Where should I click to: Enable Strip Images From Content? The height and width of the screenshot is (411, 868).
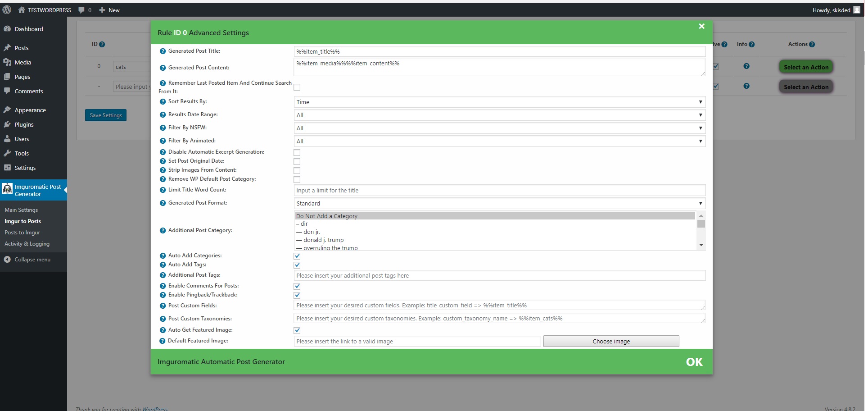pos(297,170)
